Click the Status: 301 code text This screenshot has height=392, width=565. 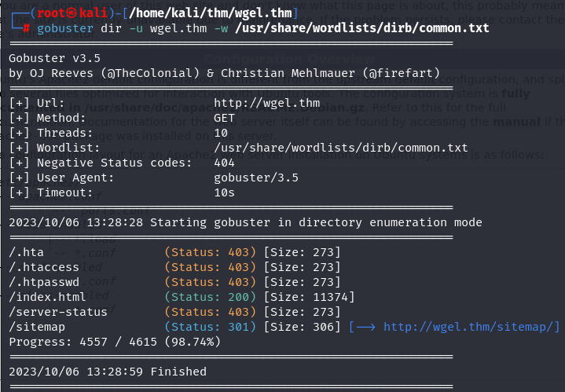click(210, 327)
